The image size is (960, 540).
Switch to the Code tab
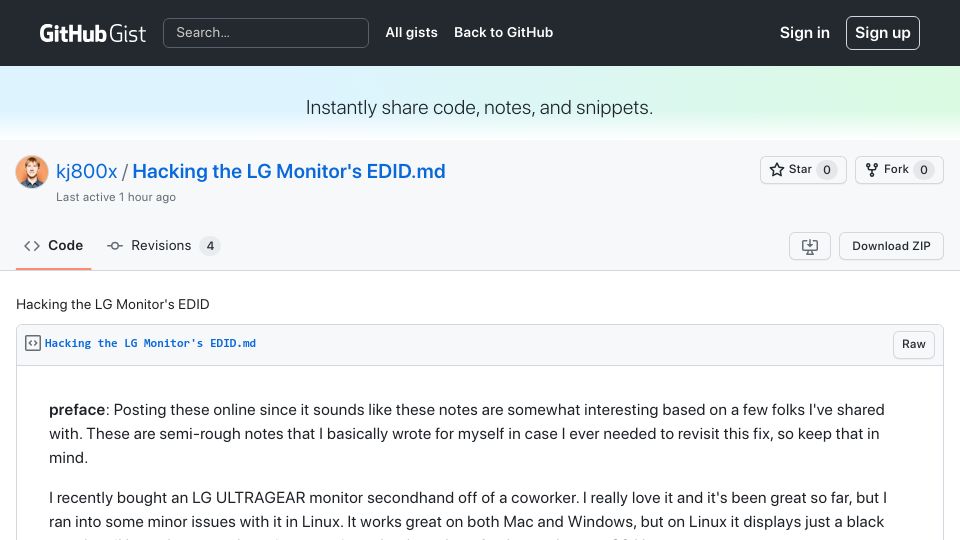click(x=53, y=246)
